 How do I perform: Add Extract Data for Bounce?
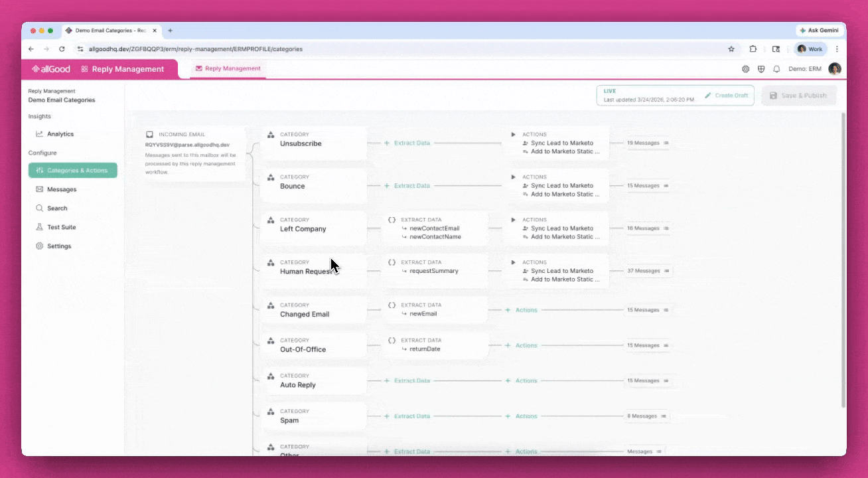click(x=407, y=186)
